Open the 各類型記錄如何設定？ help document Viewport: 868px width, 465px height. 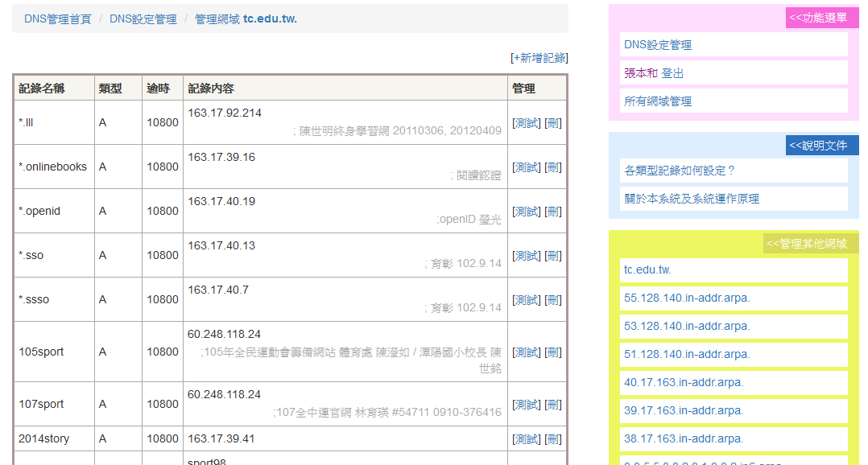680,171
